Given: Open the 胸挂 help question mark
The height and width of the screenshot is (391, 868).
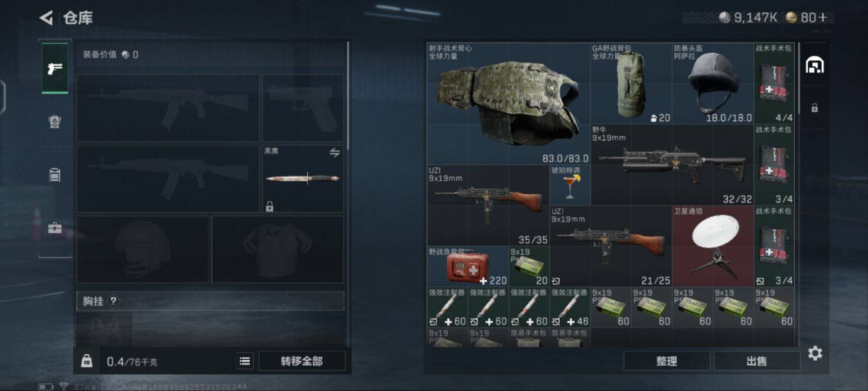Looking at the screenshot, I should click(x=114, y=301).
